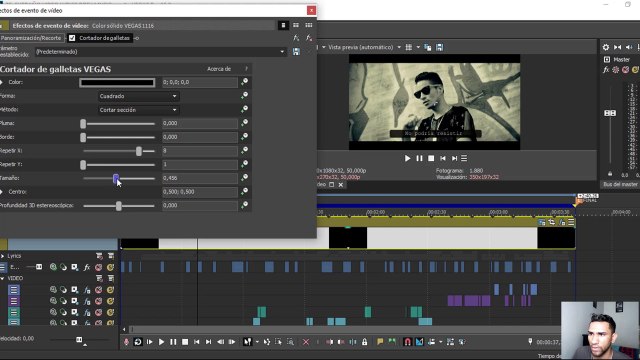Open the Método dropdown showing Cortar sección
The height and width of the screenshot is (360, 640).
pos(138,110)
